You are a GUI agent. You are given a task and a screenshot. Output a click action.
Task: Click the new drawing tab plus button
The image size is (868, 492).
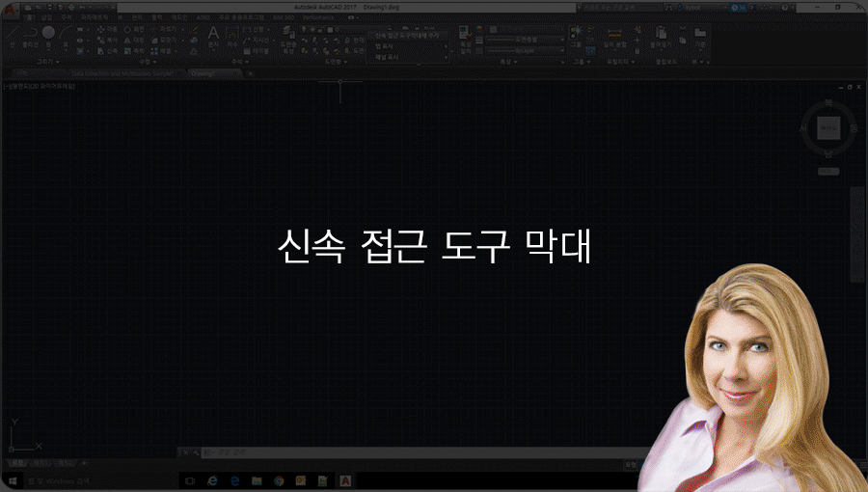pos(251,72)
